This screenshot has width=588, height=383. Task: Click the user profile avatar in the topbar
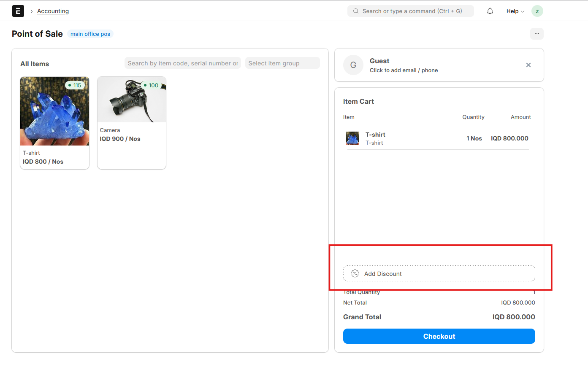tap(537, 11)
